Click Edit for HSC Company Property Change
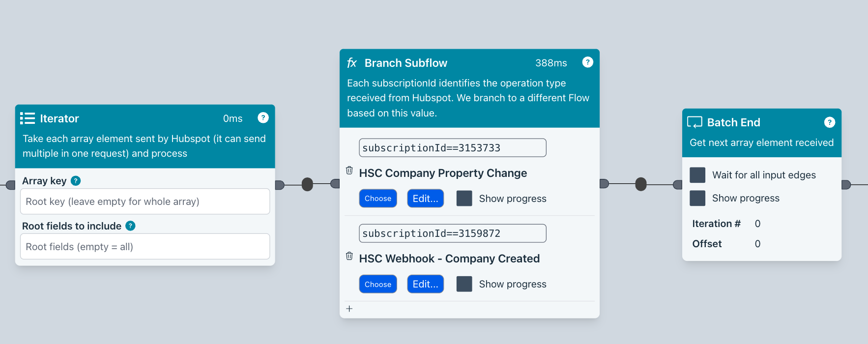 pos(425,199)
